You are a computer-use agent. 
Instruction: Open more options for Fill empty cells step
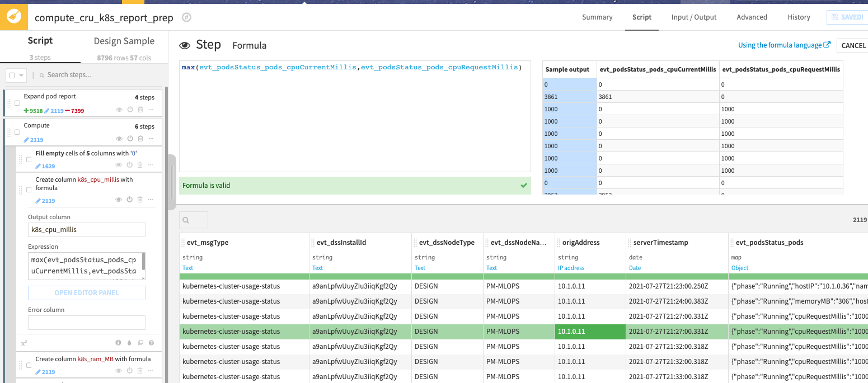tap(151, 166)
